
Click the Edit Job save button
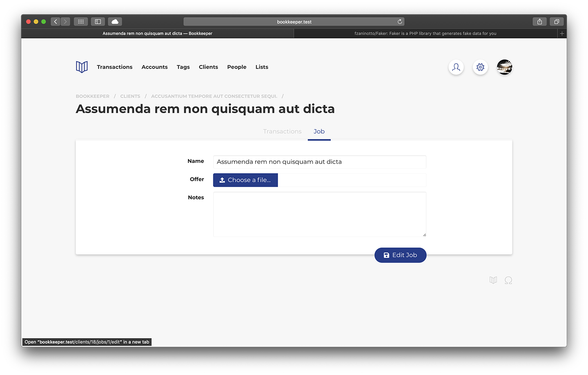(x=401, y=255)
